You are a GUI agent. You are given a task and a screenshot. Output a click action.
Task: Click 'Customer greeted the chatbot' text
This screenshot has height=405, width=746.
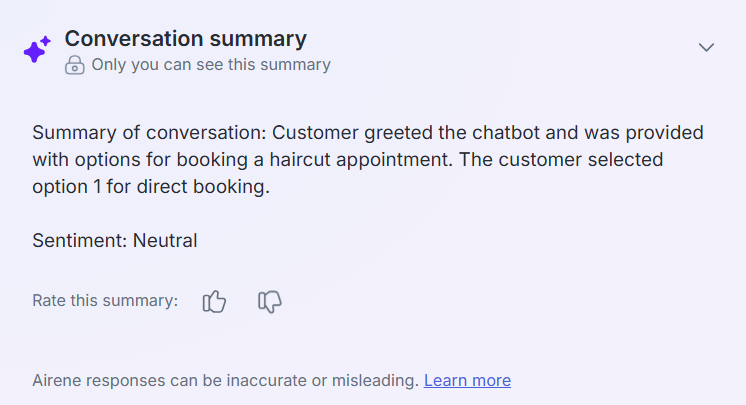(385, 133)
